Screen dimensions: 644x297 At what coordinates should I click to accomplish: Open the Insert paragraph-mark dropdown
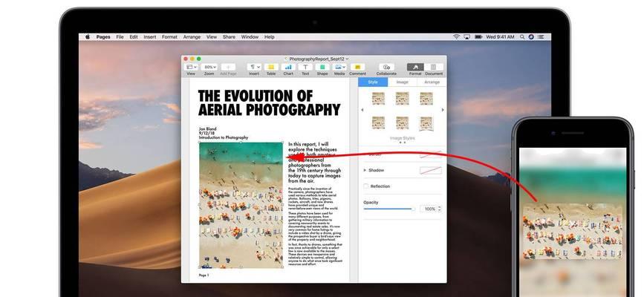(254, 67)
